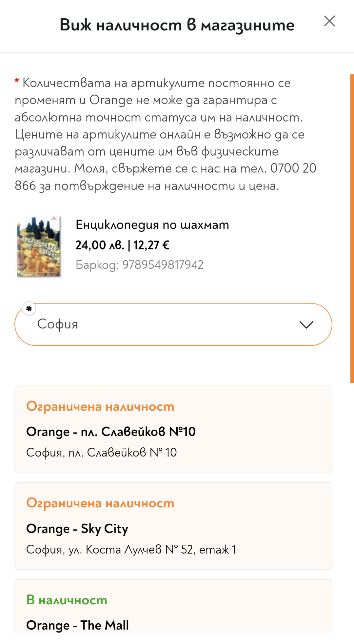Click the chevron arrow in the city selector

point(306,324)
